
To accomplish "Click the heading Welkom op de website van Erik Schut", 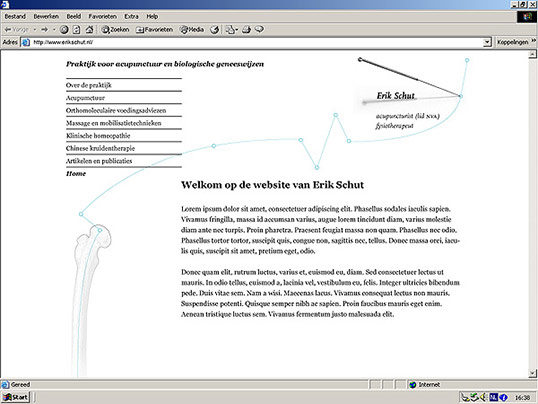I will [x=272, y=185].
